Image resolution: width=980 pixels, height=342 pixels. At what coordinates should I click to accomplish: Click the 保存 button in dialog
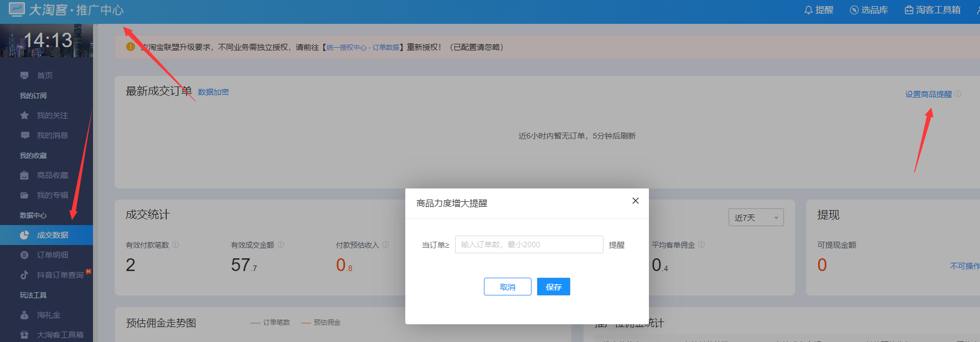553,287
